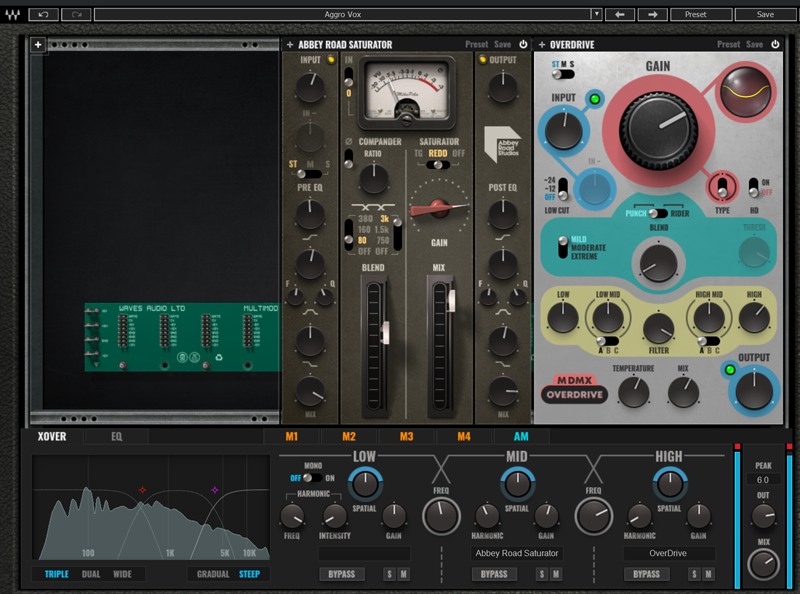Redo the last change

[x=77, y=14]
